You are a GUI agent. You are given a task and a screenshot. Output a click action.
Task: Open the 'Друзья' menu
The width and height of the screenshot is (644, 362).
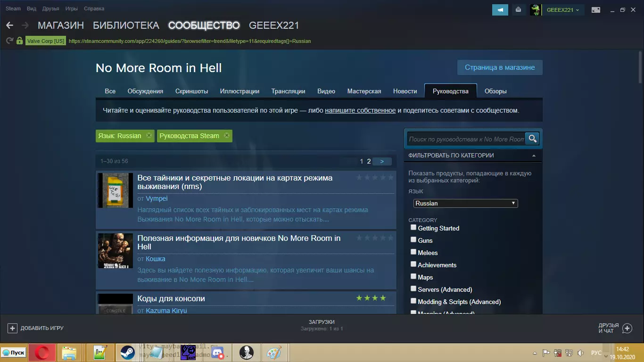click(51, 8)
